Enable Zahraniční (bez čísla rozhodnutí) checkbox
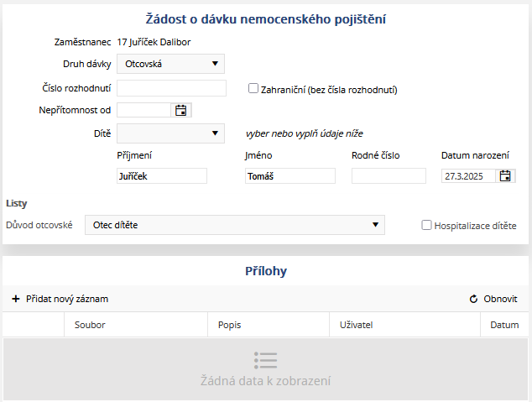 pyautogui.click(x=253, y=89)
